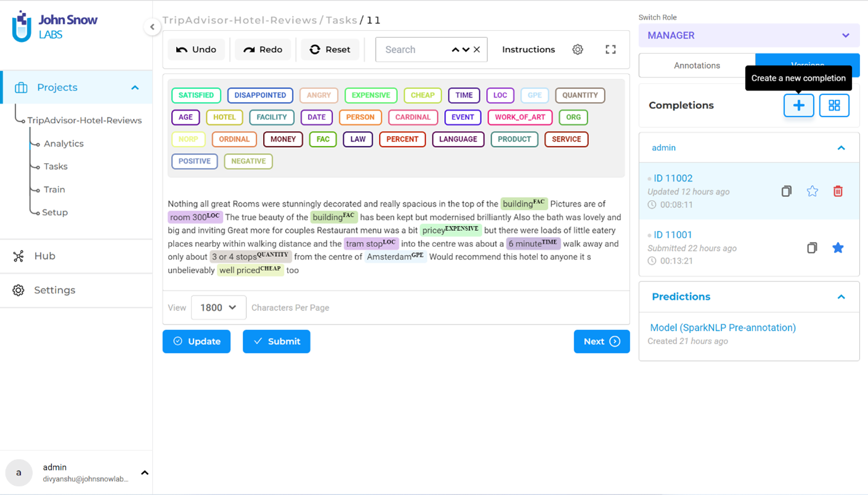Screen dimensions: 868x495
Task: Expand the admin user menu arrow
Action: pos(145,473)
